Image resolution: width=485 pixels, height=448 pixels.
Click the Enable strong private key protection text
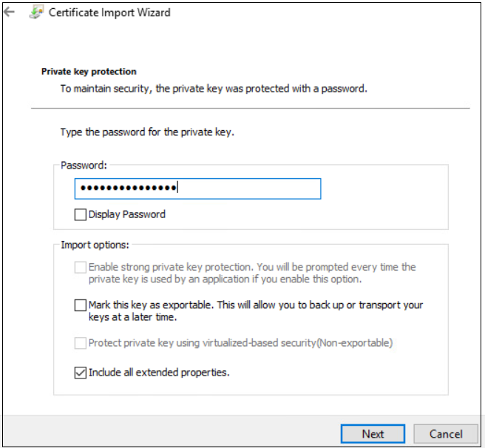click(252, 273)
